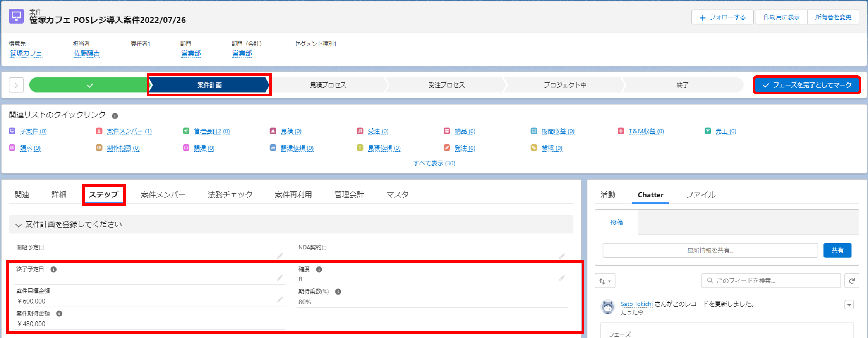This screenshot has width=868, height=338.
Task: Click info icon beside 関連リストのクイックリンク
Action: (115, 116)
